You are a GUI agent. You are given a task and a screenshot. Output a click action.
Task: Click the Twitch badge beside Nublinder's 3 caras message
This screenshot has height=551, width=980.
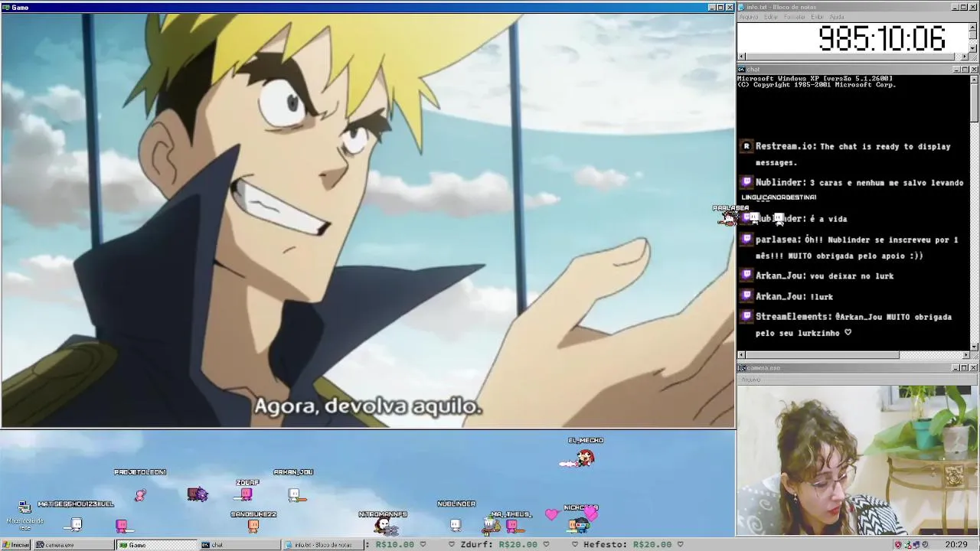(x=746, y=182)
